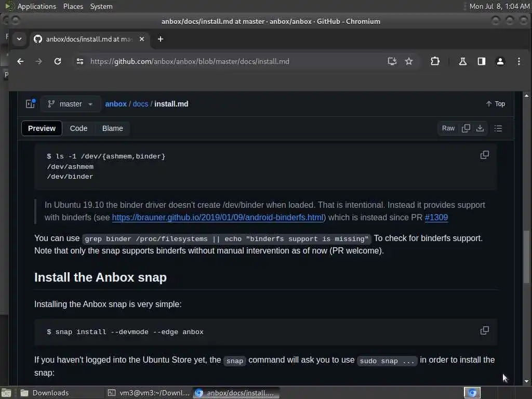Image resolution: width=532 pixels, height=399 pixels.
Task: Open the brauner.github.io binderfs link
Action: (x=218, y=218)
